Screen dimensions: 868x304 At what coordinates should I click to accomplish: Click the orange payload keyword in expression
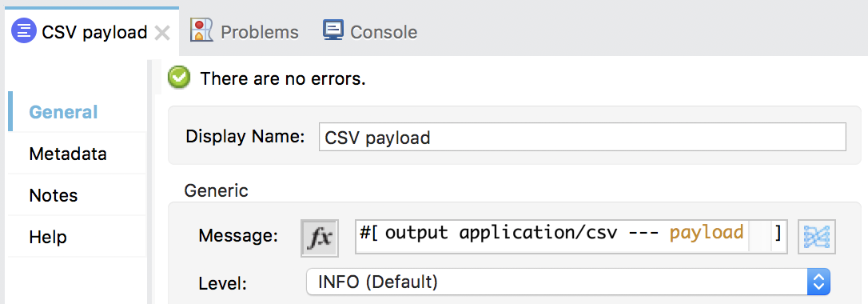point(707,234)
